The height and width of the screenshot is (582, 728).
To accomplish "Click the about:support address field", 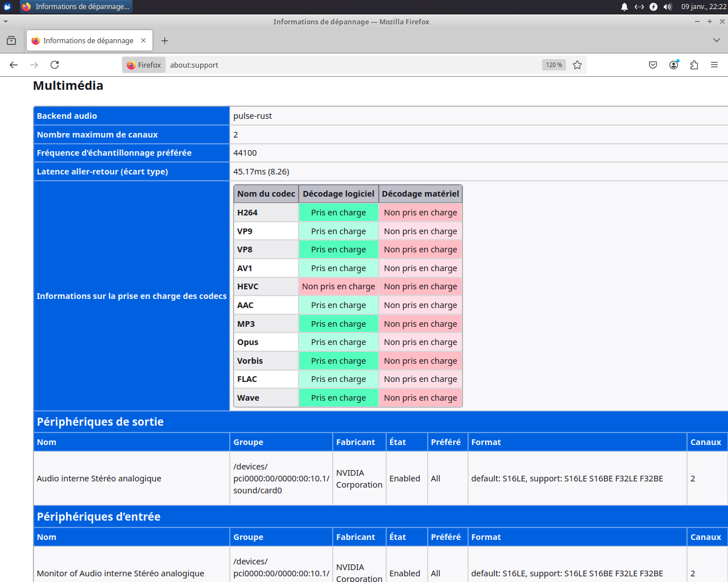I will [353, 65].
